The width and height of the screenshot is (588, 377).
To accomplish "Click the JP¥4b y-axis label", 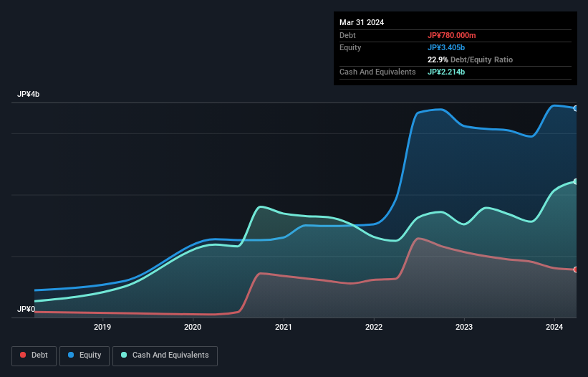I will (x=29, y=94).
